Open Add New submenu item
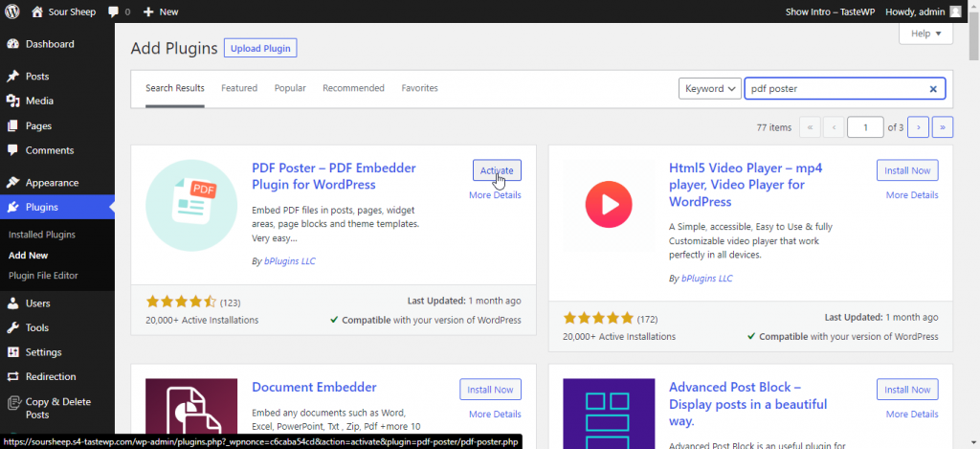 (x=28, y=256)
